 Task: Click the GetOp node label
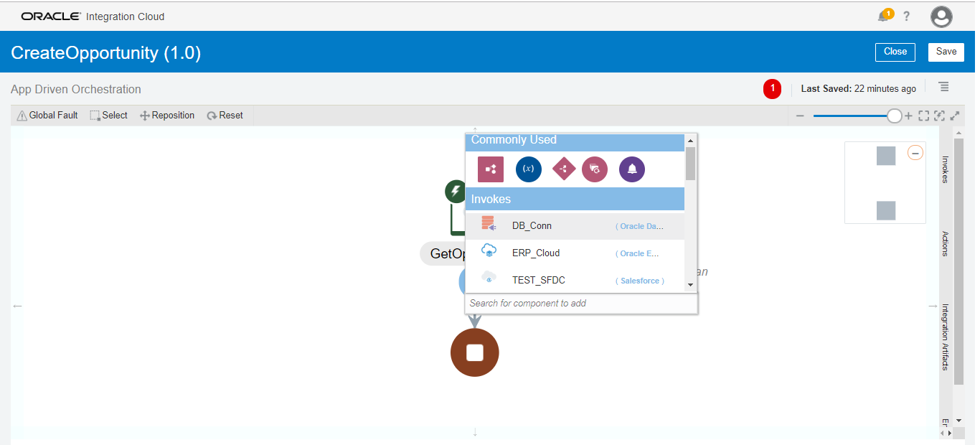click(443, 253)
